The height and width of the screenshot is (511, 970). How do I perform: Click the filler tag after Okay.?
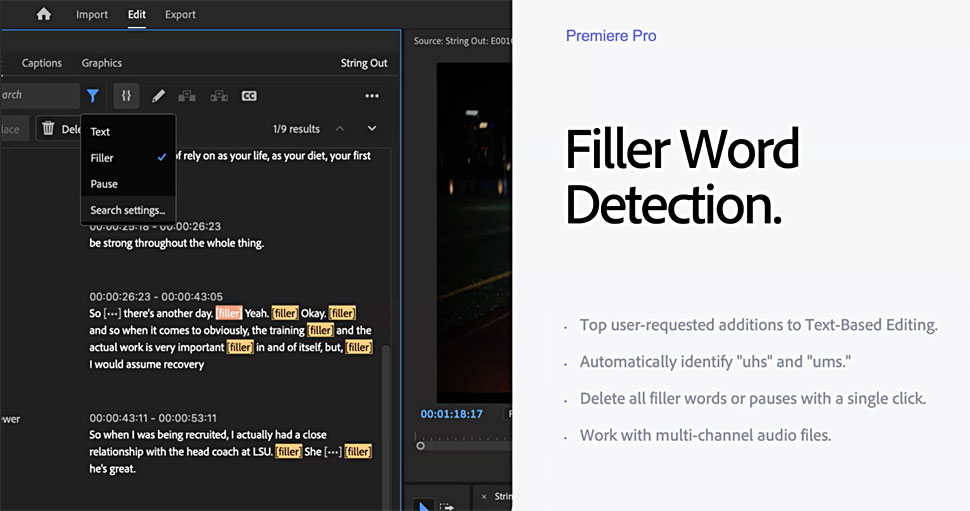[x=342, y=313]
